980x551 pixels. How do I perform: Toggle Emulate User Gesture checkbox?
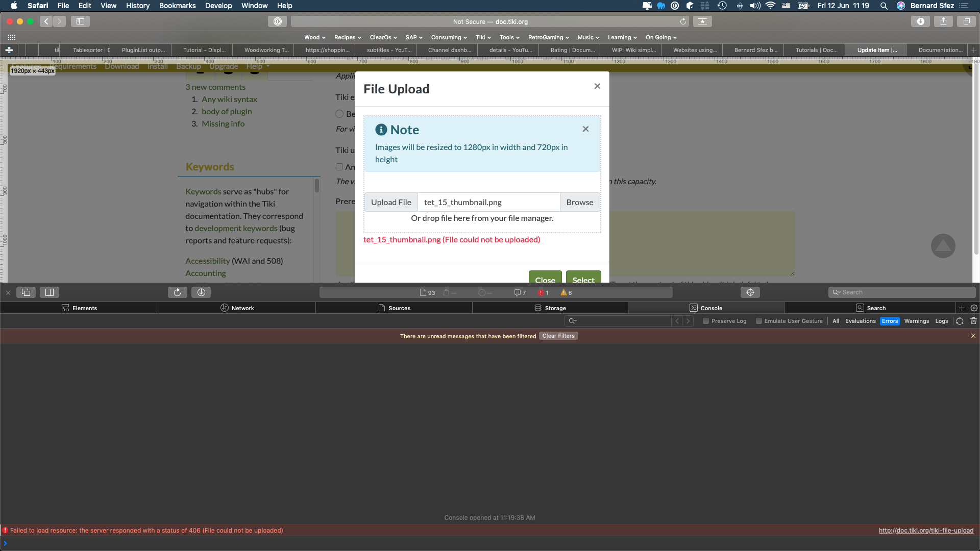(x=759, y=321)
